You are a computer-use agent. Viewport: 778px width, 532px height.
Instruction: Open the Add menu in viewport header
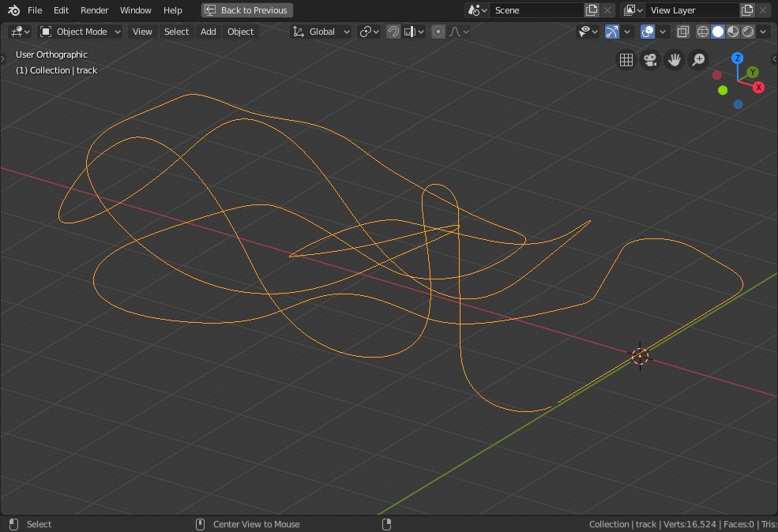(208, 32)
